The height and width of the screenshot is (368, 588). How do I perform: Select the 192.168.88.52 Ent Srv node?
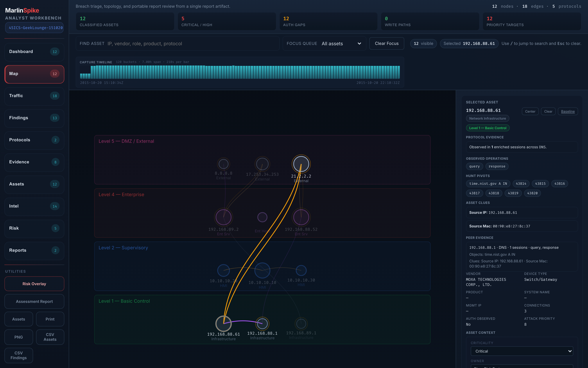click(x=301, y=217)
